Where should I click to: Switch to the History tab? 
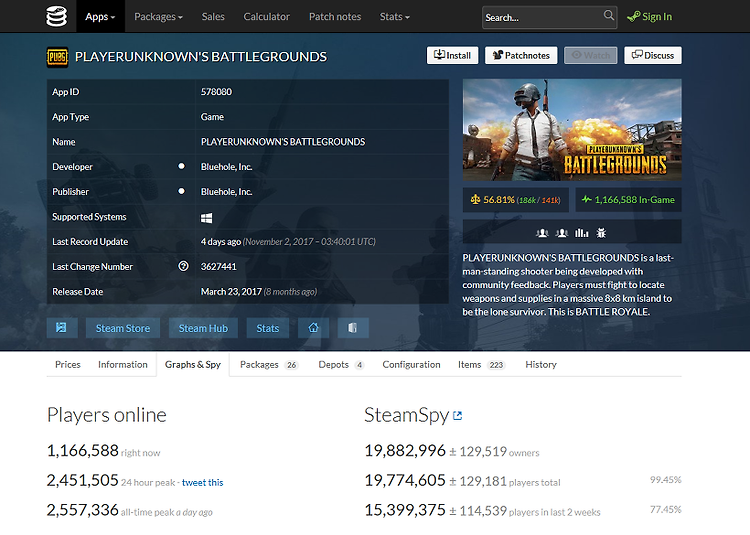pos(541,364)
